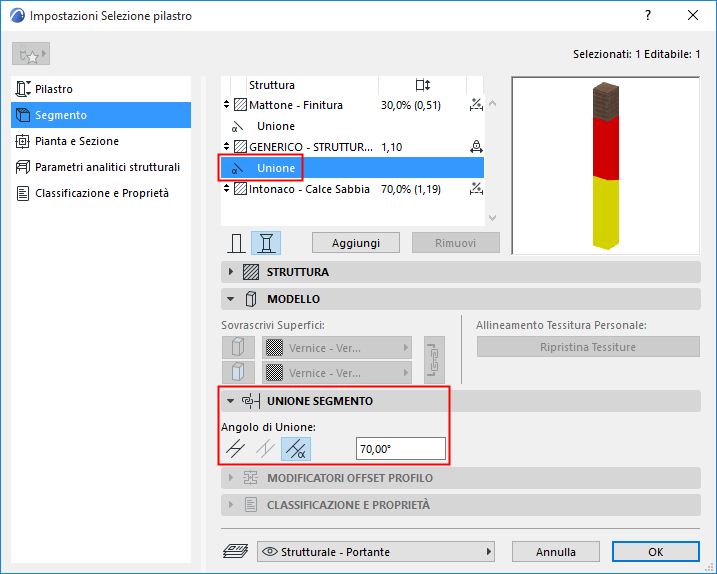Select the Segmento page
The width and height of the screenshot is (717, 574).
101,115
